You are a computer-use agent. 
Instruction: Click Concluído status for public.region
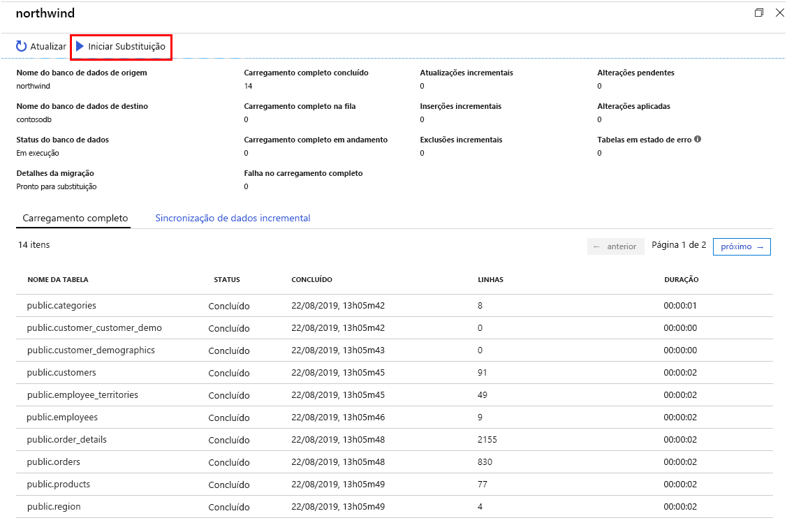(x=229, y=507)
